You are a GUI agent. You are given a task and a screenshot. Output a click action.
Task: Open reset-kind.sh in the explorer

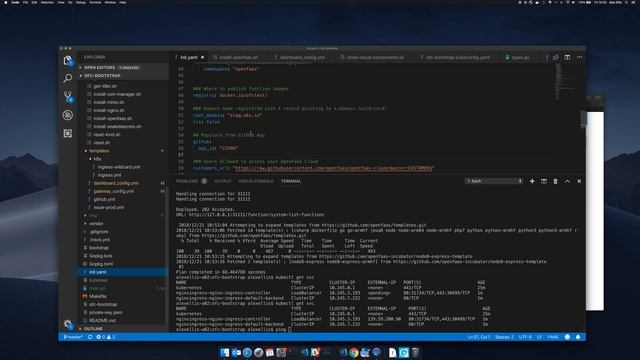[107, 135]
